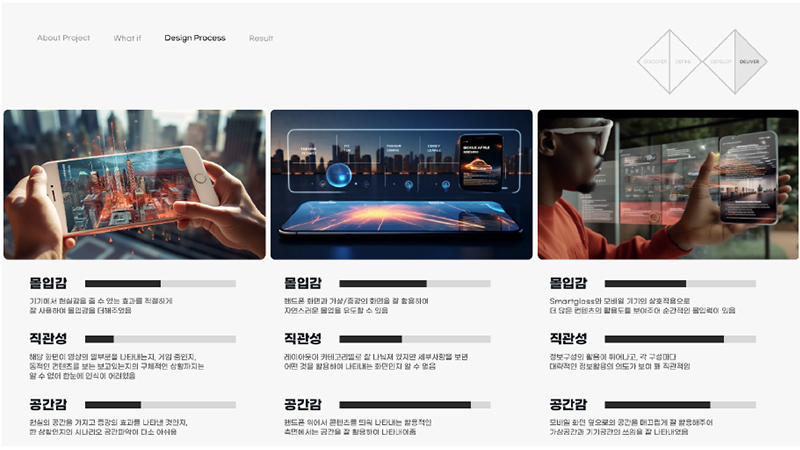The image size is (800, 450).
Task: Switch to the Result tab
Action: [261, 38]
